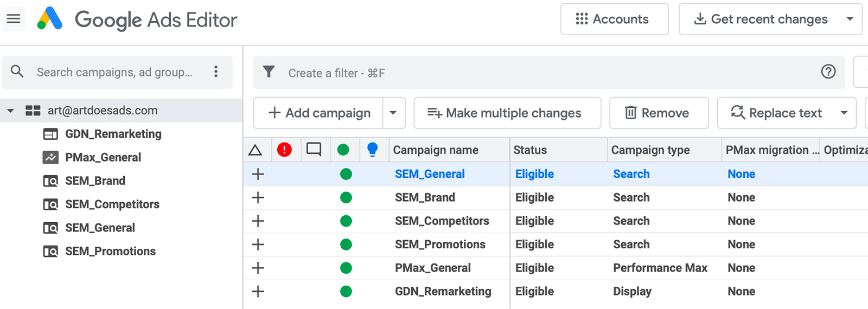Image resolution: width=868 pixels, height=309 pixels.
Task: Open Add campaign dropdown arrow
Action: click(393, 113)
